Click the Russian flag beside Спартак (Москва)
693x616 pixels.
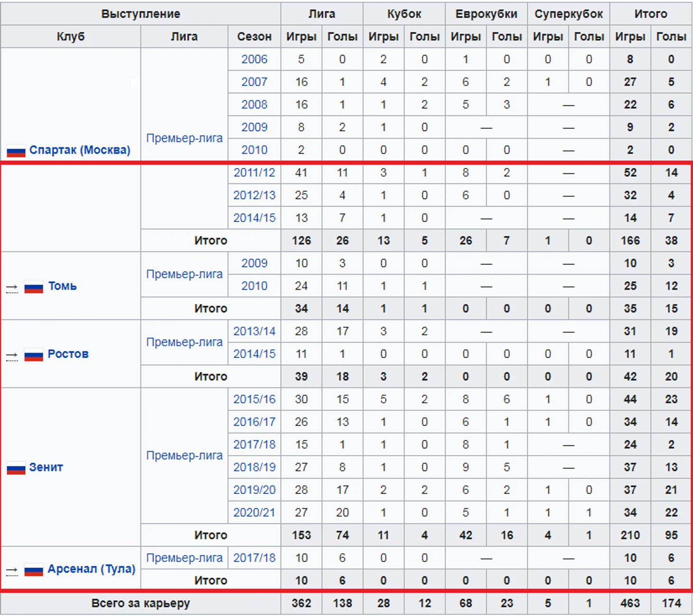16,151
